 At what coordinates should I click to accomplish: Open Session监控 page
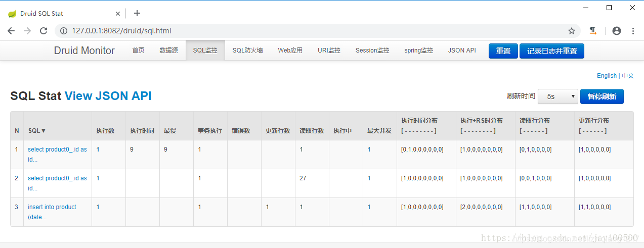[372, 51]
